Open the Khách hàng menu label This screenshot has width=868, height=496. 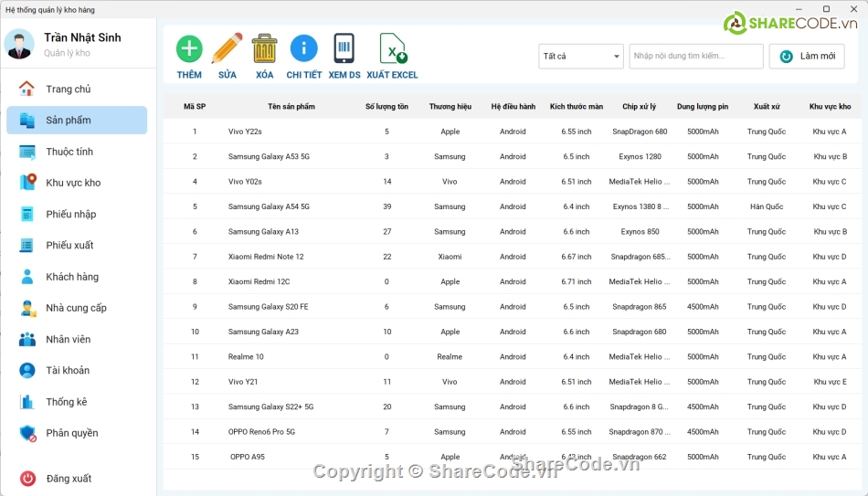pyautogui.click(x=72, y=277)
